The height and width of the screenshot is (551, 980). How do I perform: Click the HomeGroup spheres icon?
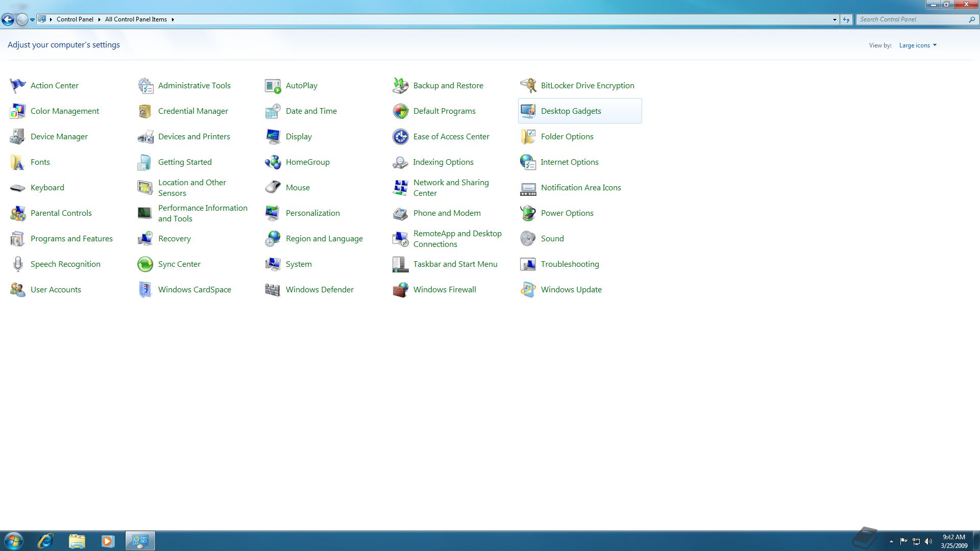273,162
